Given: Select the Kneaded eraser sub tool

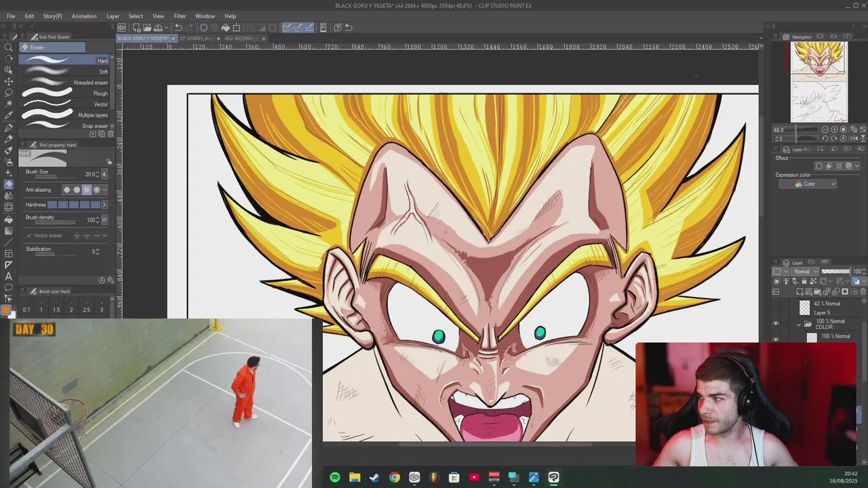Looking at the screenshot, I should [x=64, y=82].
